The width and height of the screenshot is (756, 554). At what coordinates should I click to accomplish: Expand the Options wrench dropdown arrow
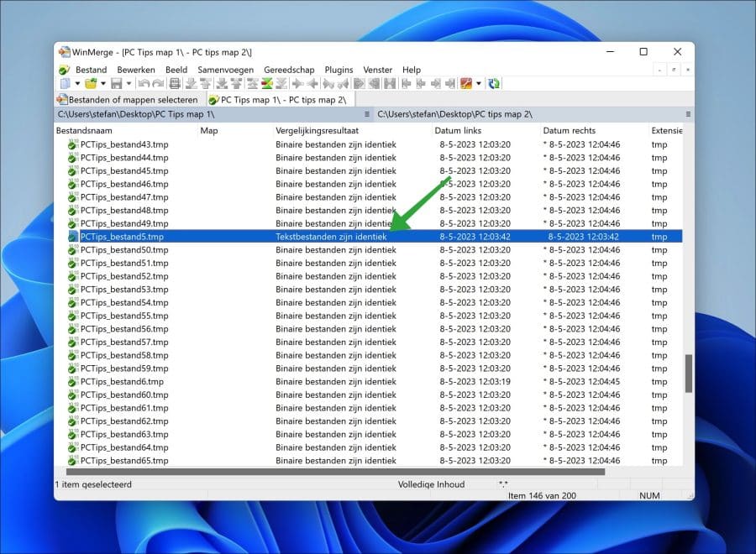click(x=478, y=84)
